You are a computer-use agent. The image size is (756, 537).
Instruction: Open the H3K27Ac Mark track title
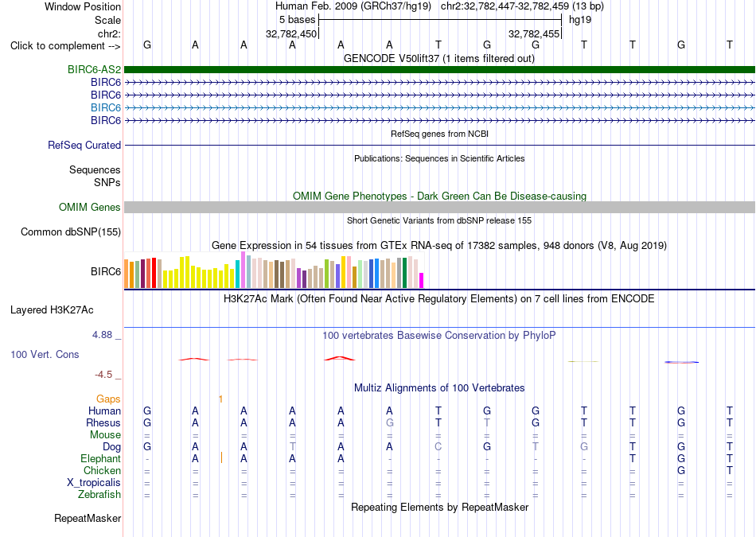pyautogui.click(x=439, y=299)
